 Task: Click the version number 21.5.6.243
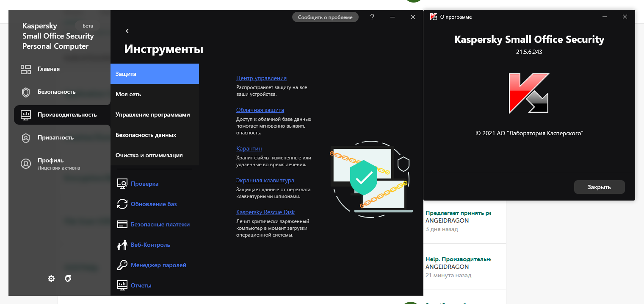[x=529, y=52]
